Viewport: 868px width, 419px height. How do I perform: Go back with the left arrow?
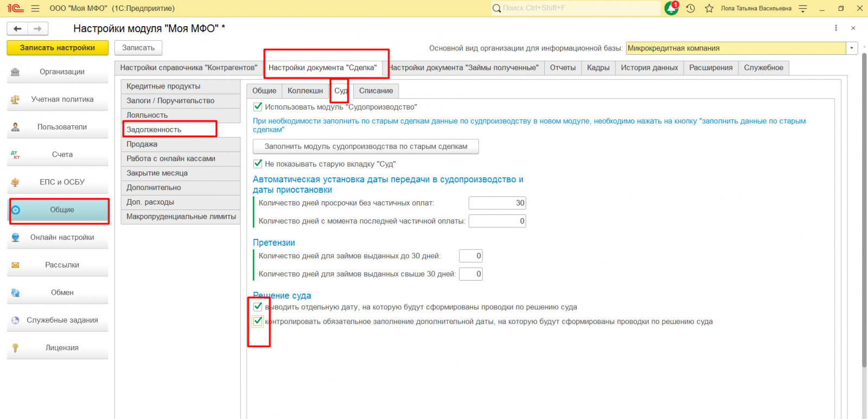click(x=17, y=29)
